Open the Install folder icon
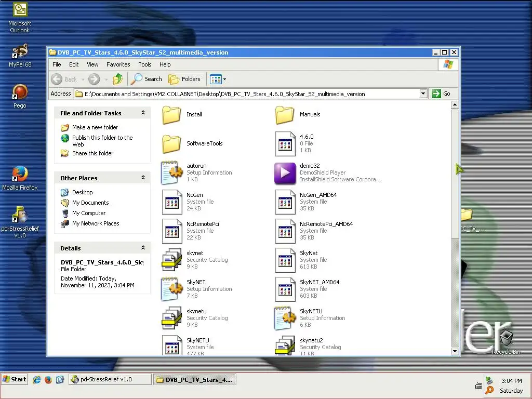532x399 pixels. click(171, 115)
